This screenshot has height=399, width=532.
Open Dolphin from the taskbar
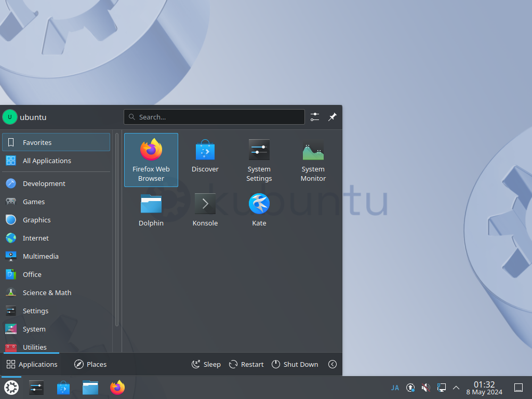point(90,388)
